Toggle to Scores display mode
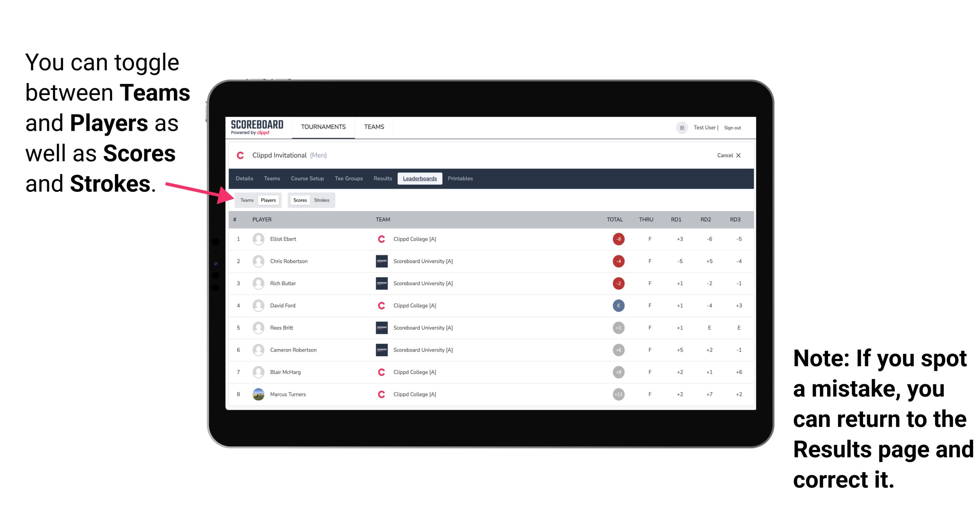980x527 pixels. (x=299, y=200)
